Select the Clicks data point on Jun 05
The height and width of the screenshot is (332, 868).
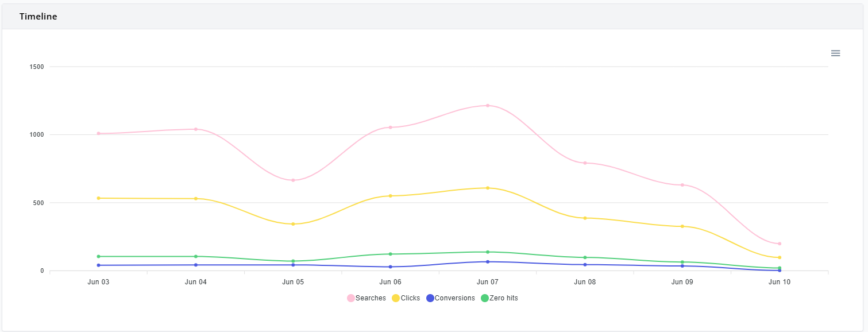pos(293,223)
